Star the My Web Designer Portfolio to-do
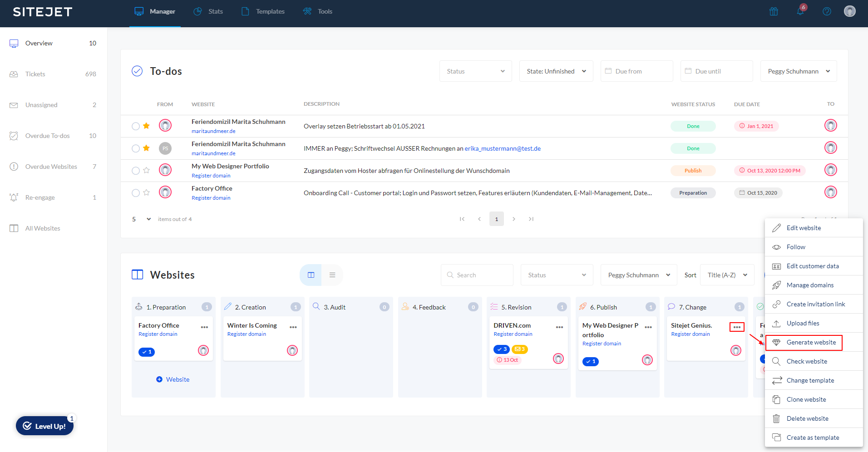 [146, 171]
